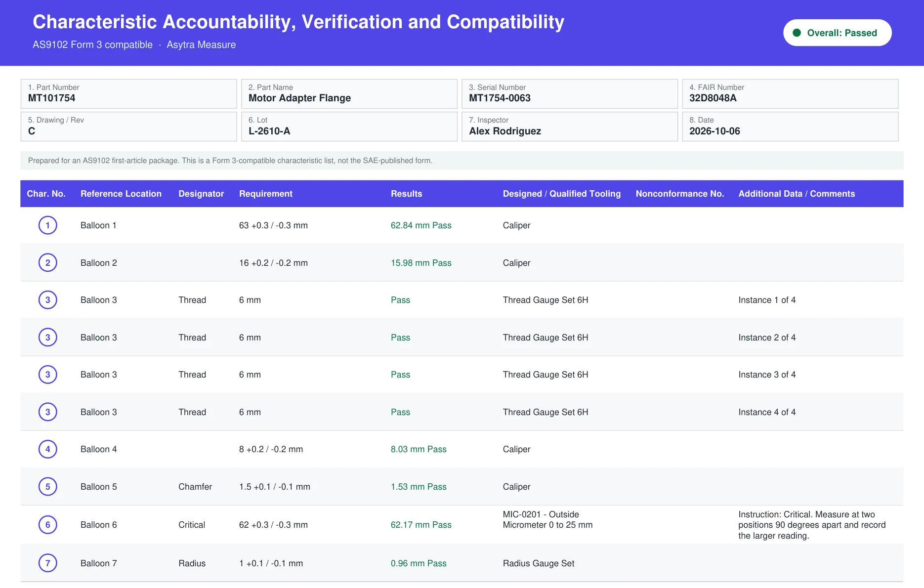Click the Requirement column header

(x=266, y=194)
